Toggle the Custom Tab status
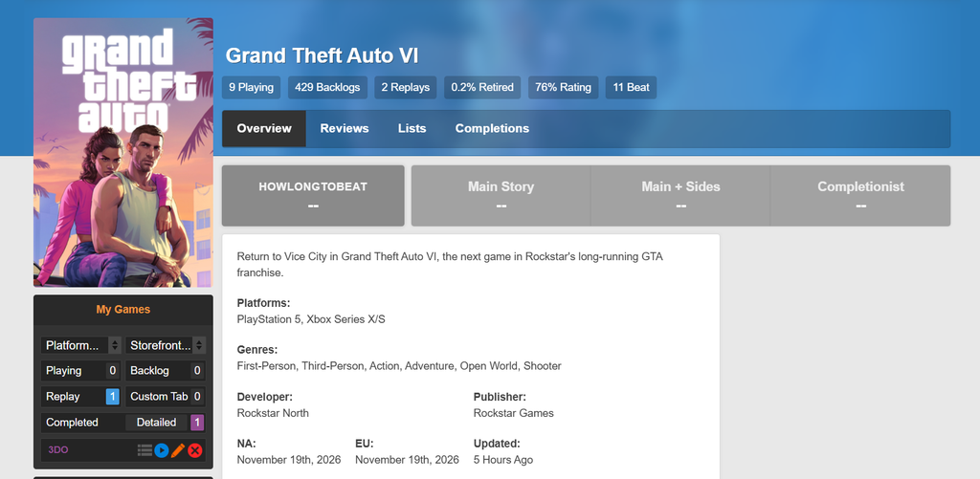The width and height of the screenshot is (980, 479). [x=165, y=396]
